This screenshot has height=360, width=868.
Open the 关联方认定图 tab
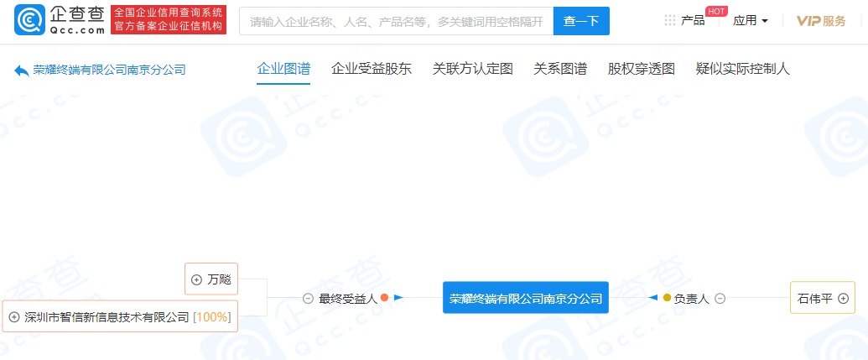tap(473, 69)
